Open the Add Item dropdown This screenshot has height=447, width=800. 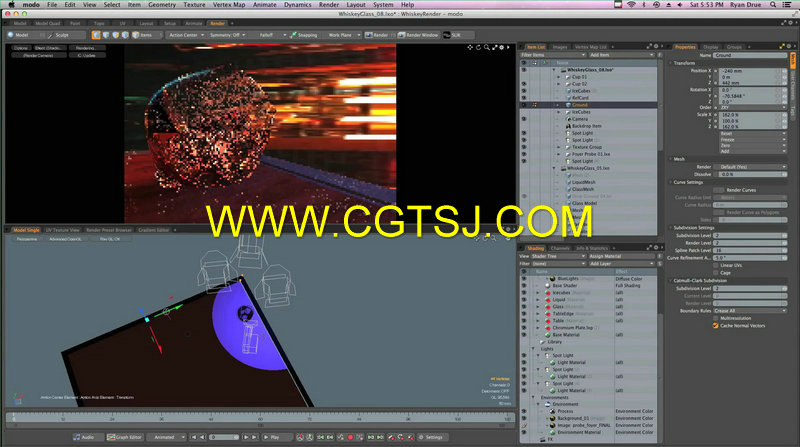click(621, 55)
